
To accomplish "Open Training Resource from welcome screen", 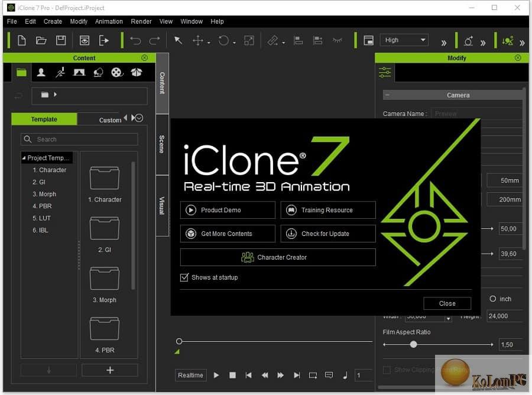I will [328, 210].
